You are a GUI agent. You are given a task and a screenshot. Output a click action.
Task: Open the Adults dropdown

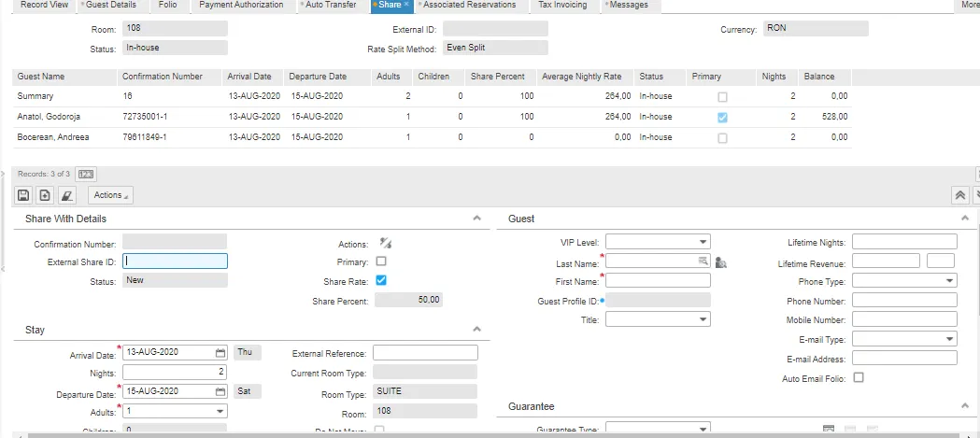(x=220, y=411)
